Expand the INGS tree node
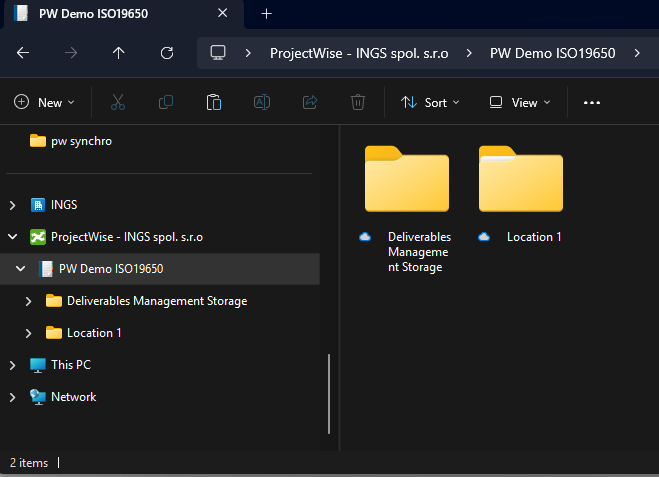 (x=13, y=205)
